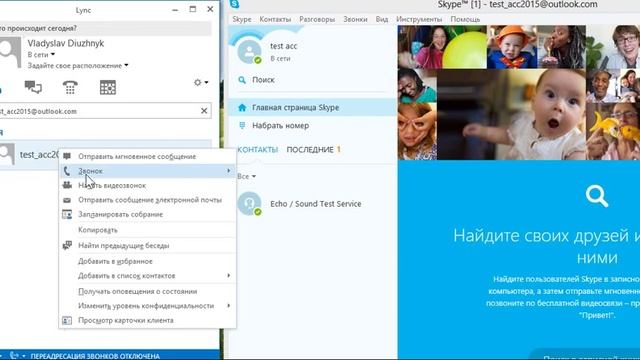
Task: Open the Помощь menu
Action: [x=465, y=19]
